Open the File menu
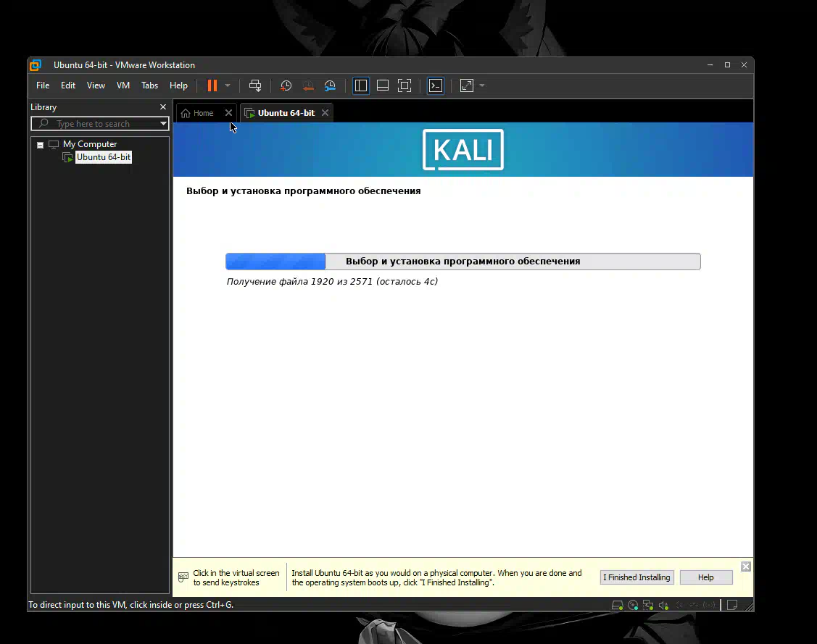The width and height of the screenshot is (817, 644). (x=43, y=85)
